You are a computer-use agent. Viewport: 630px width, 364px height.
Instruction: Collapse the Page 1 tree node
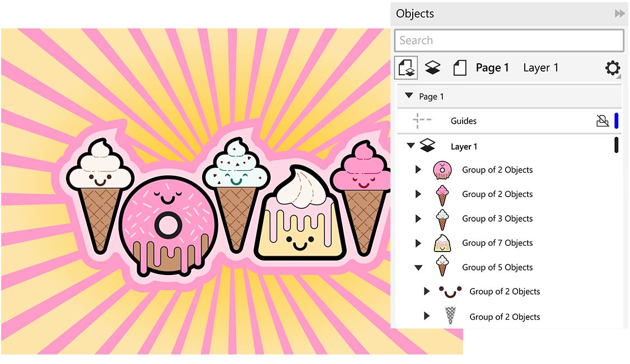click(x=408, y=95)
